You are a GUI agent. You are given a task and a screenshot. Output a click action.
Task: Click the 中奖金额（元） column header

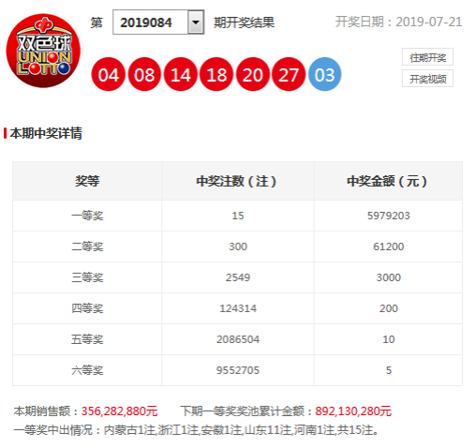coord(387,181)
